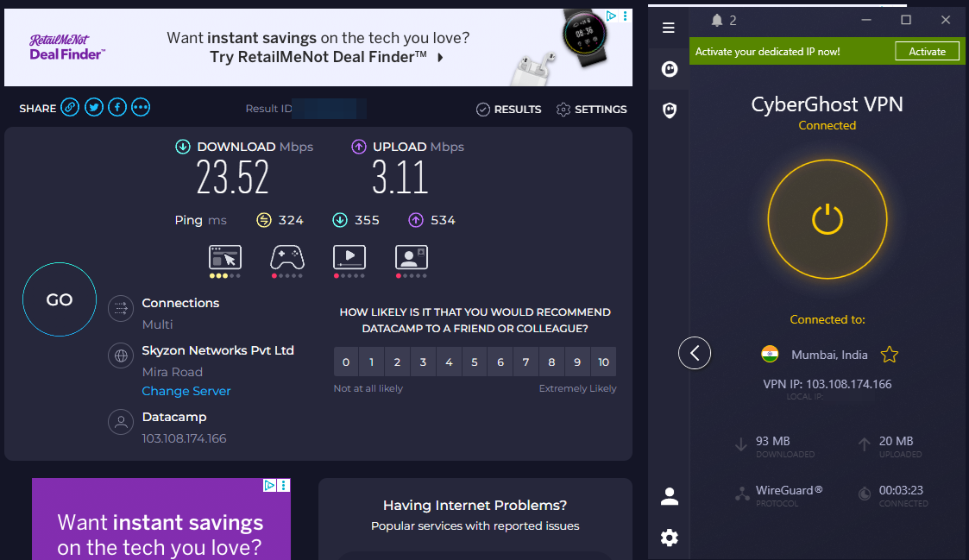
Task: Click the video chat experience icon
Action: pos(412,257)
